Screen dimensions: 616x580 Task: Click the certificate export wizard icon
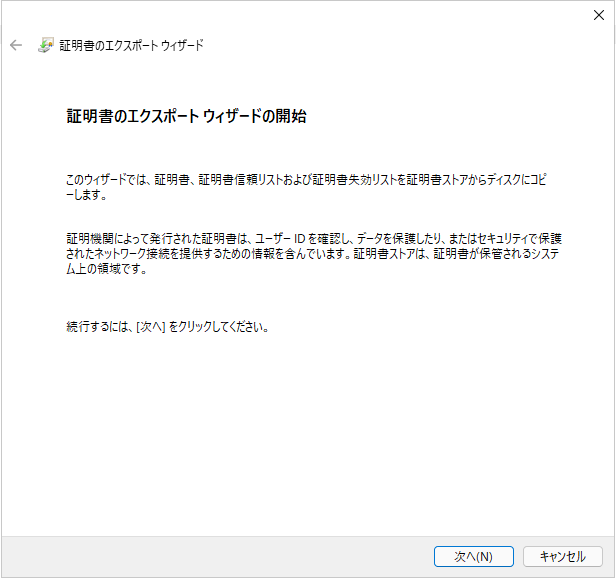pyautogui.click(x=46, y=45)
